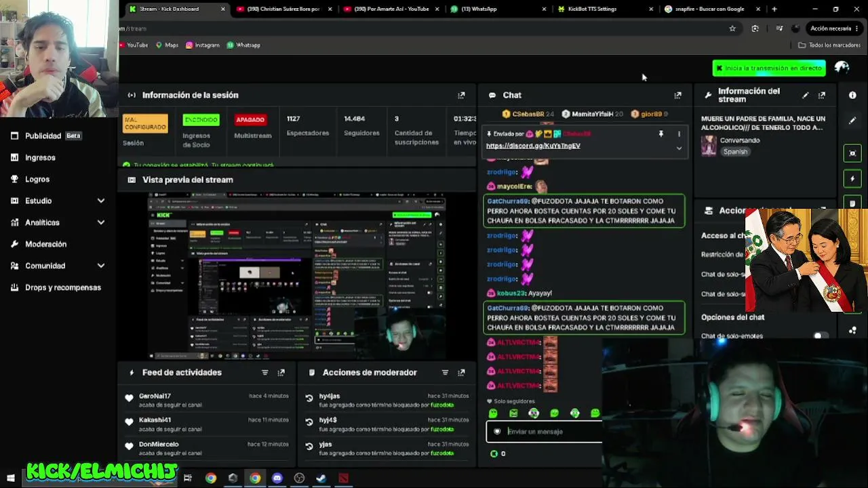868x488 pixels.
Task: Open the Instagram bookmark
Action: click(x=202, y=45)
